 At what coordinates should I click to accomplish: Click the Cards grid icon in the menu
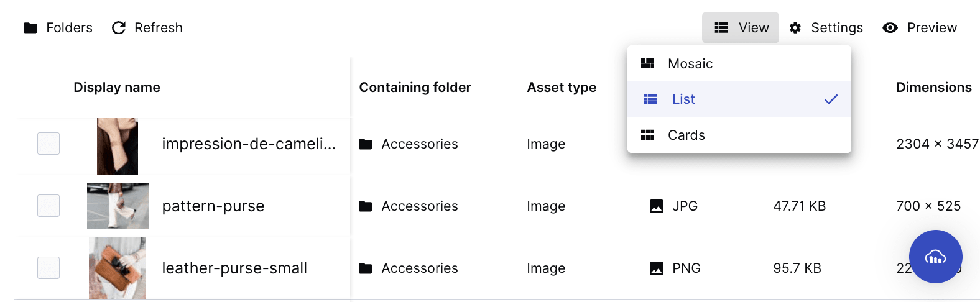[647, 135]
